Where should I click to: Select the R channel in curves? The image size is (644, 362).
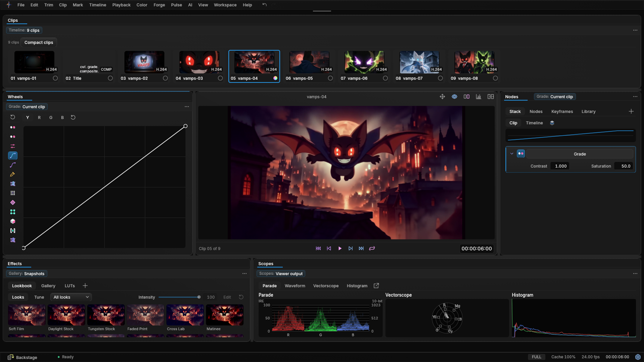39,117
